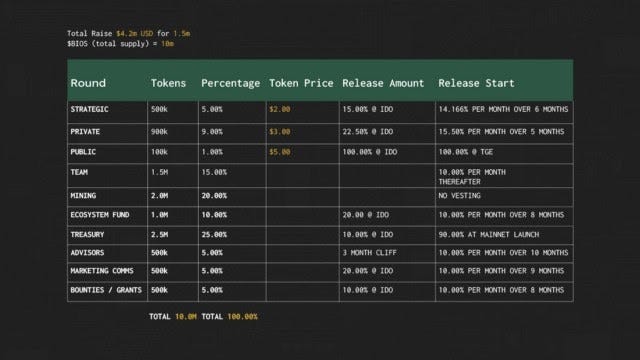The height and width of the screenshot is (360, 640).
Task: Click the 3 MONTH CLIFF cell
Action: (x=369, y=253)
